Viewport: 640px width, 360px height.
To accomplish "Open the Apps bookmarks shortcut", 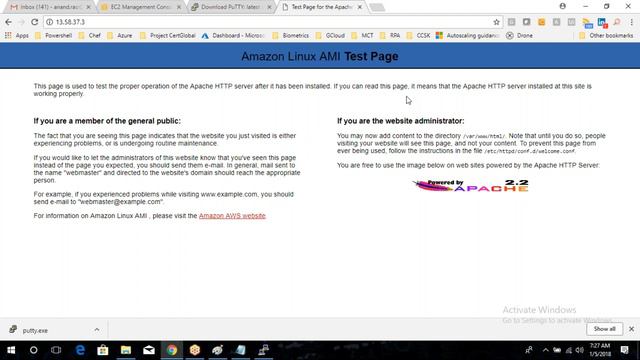I will 17,36.
